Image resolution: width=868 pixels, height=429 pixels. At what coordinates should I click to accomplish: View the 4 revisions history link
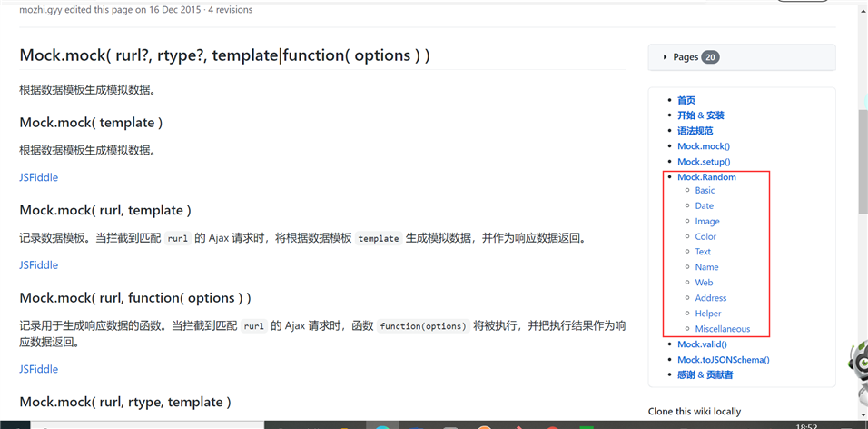click(x=231, y=9)
